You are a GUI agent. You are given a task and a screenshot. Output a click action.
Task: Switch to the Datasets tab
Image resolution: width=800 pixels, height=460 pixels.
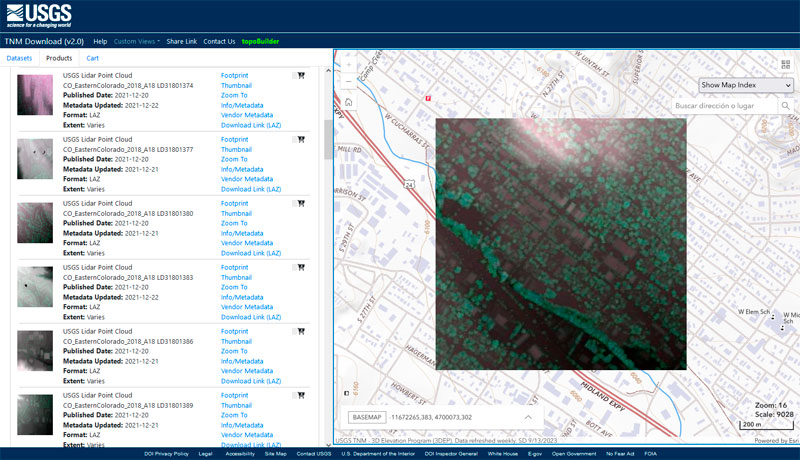pyautogui.click(x=19, y=58)
